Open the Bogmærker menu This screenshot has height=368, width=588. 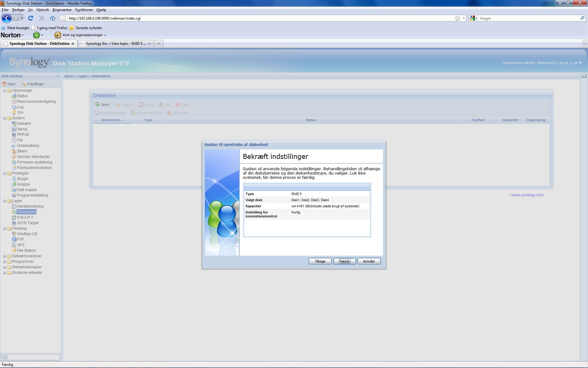point(62,10)
